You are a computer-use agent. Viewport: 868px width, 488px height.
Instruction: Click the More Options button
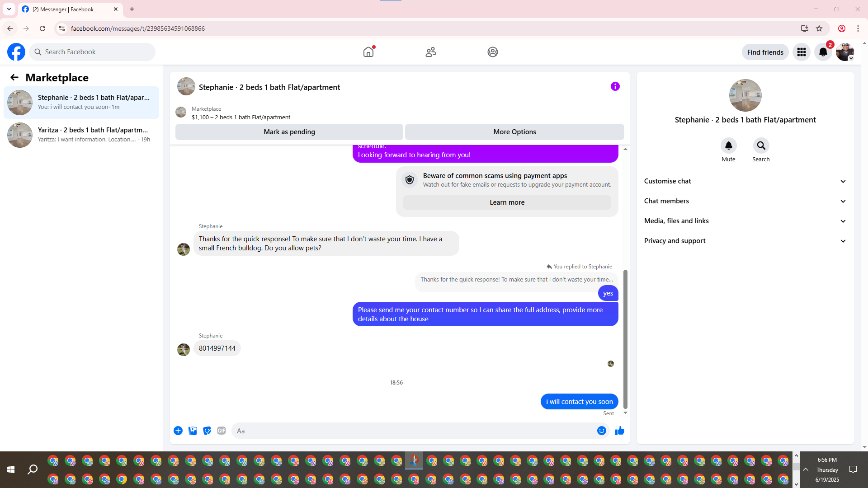coord(514,132)
